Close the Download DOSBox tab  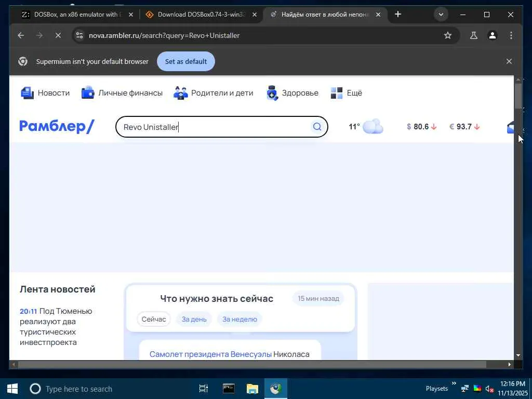click(255, 15)
